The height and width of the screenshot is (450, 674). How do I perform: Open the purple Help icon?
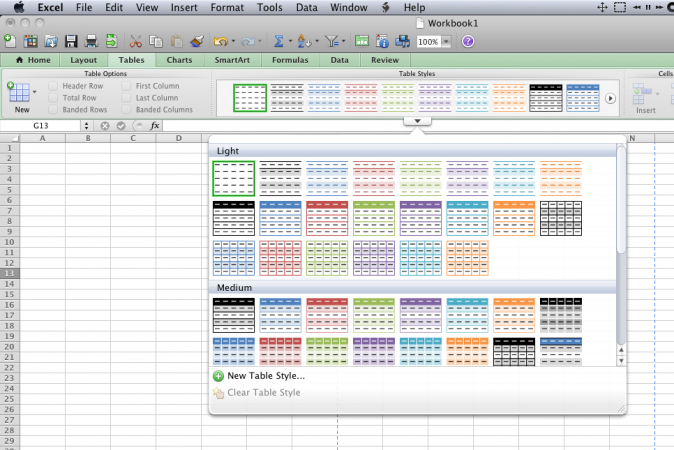[x=468, y=41]
